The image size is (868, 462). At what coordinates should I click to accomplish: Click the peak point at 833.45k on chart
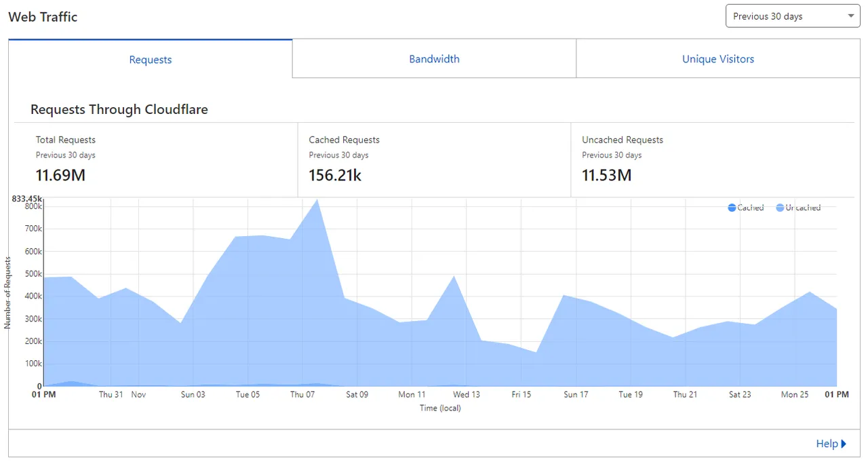pos(317,199)
